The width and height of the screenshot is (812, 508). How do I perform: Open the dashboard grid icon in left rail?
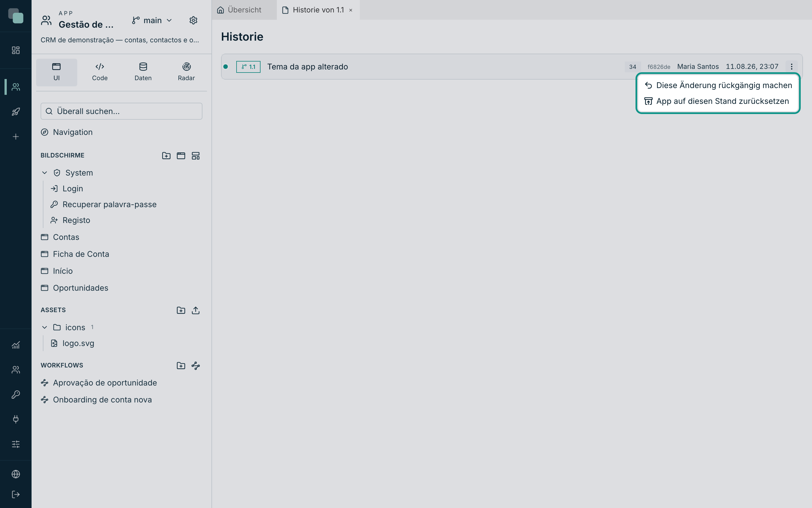click(16, 51)
